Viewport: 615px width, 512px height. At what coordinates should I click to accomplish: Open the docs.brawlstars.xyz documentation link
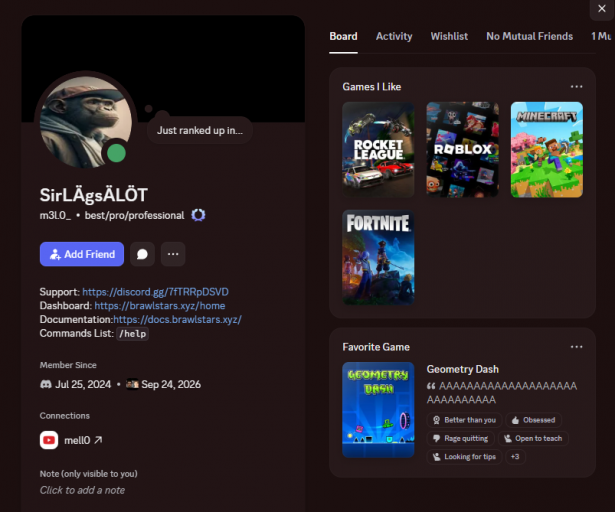point(177,319)
